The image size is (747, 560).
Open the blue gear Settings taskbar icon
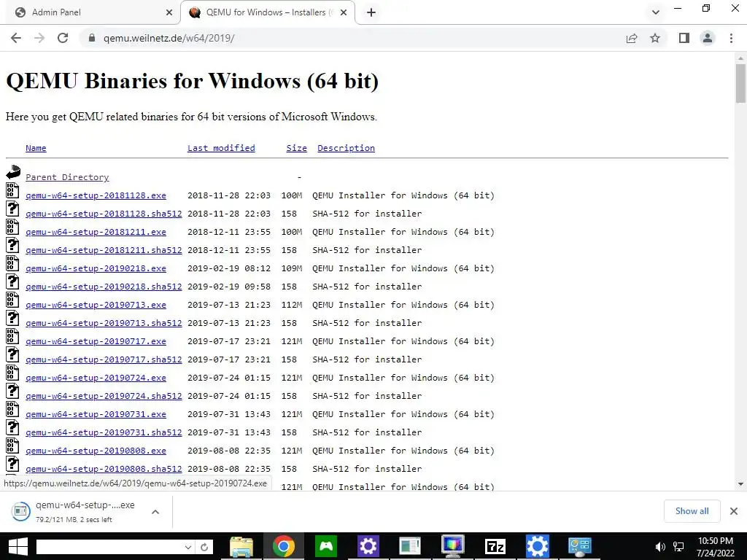pyautogui.click(x=537, y=546)
